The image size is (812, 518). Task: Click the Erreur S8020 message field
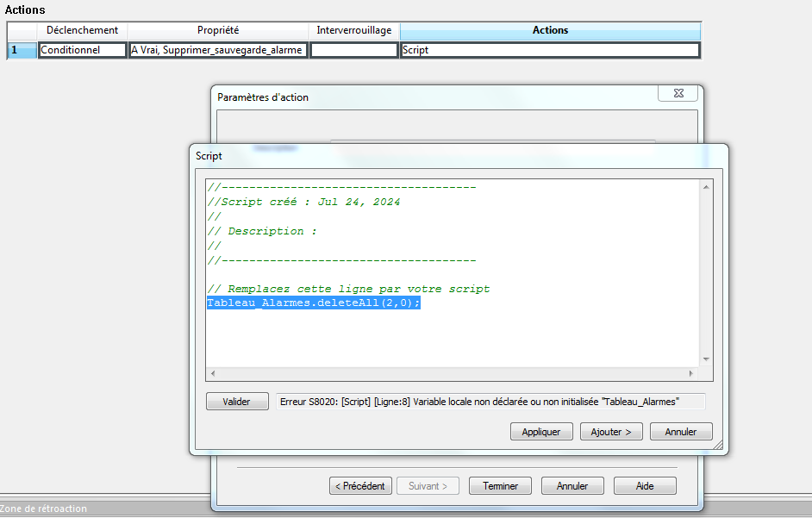pyautogui.click(x=489, y=402)
